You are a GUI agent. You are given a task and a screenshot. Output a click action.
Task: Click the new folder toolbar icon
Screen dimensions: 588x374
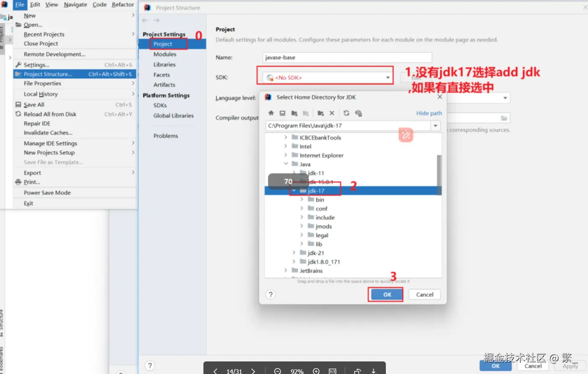coord(320,113)
